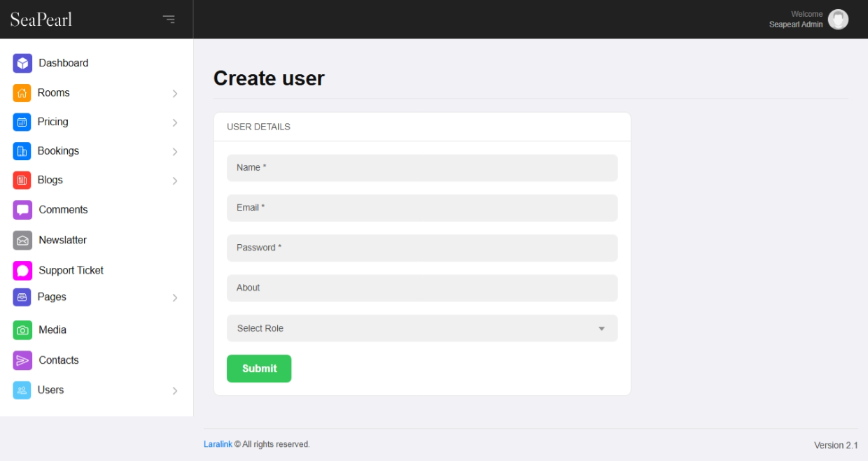Click the magenta Support Ticket icon
This screenshot has width=868, height=461.
[22, 271]
